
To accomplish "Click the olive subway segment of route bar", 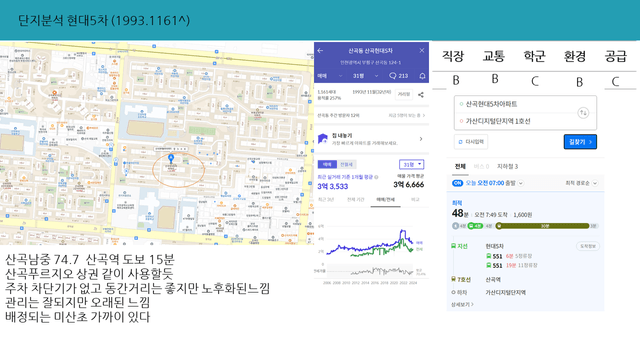I will [543, 226].
